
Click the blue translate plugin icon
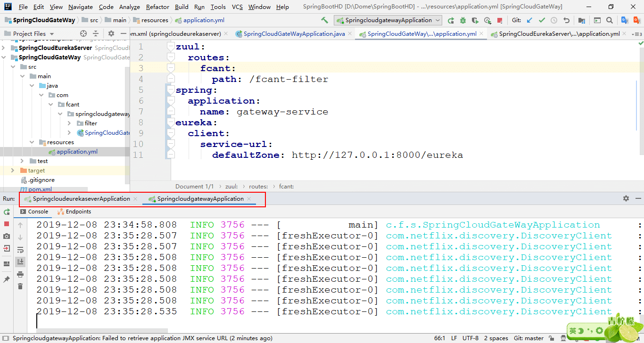click(625, 20)
